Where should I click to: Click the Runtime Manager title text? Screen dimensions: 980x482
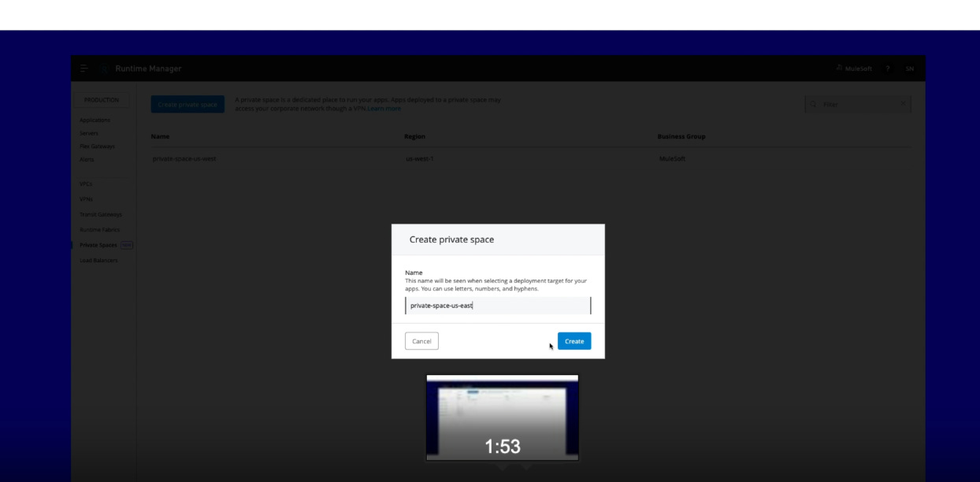pyautogui.click(x=148, y=69)
